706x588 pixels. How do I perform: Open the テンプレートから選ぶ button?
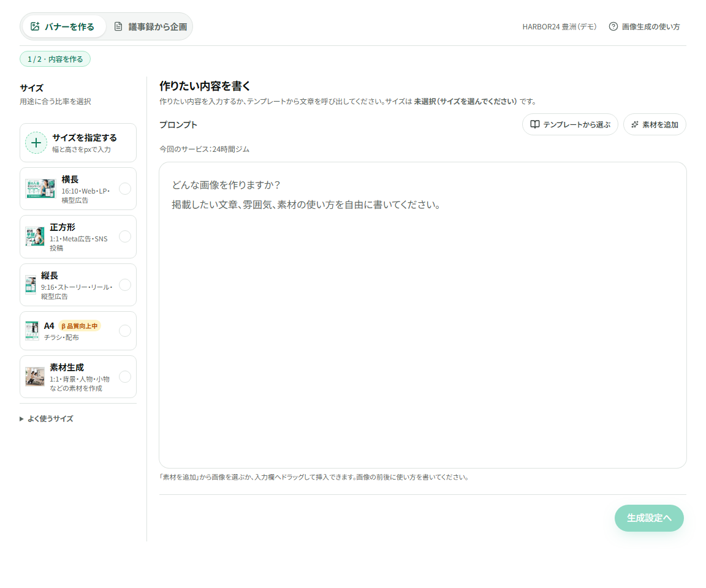570,124
